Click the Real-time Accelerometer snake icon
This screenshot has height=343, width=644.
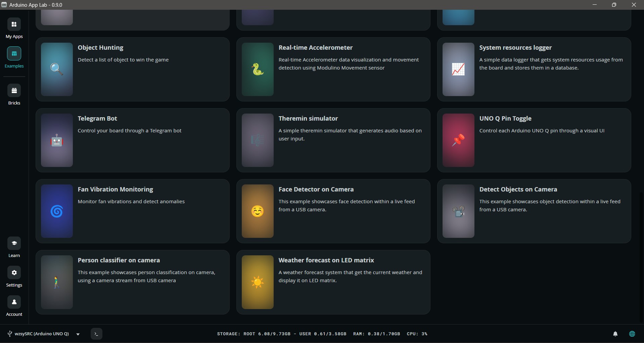pos(258,69)
